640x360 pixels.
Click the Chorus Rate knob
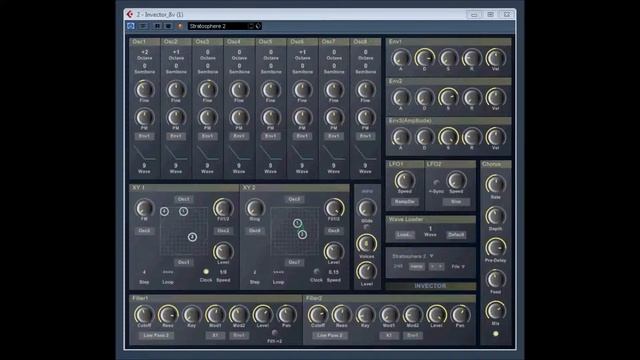point(496,184)
